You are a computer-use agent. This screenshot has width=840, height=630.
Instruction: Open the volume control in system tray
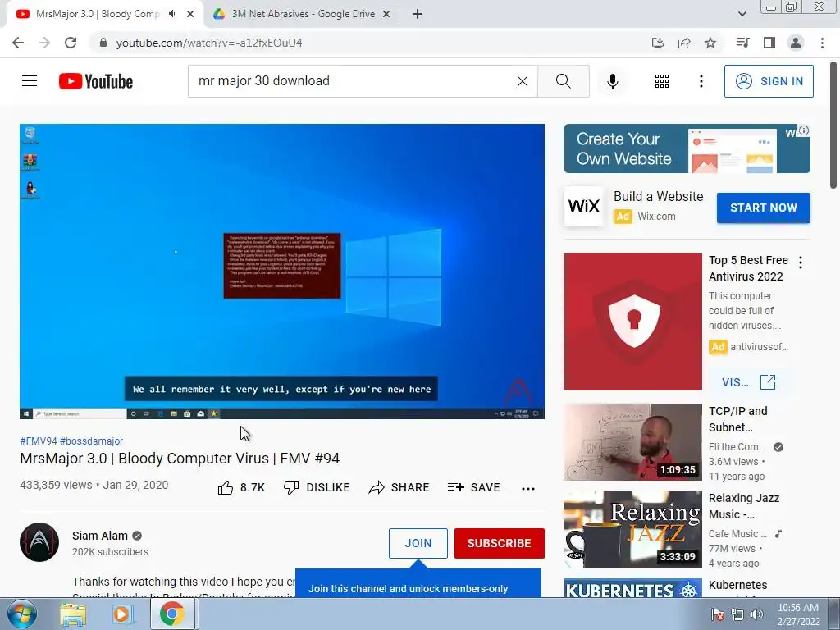tap(756, 614)
